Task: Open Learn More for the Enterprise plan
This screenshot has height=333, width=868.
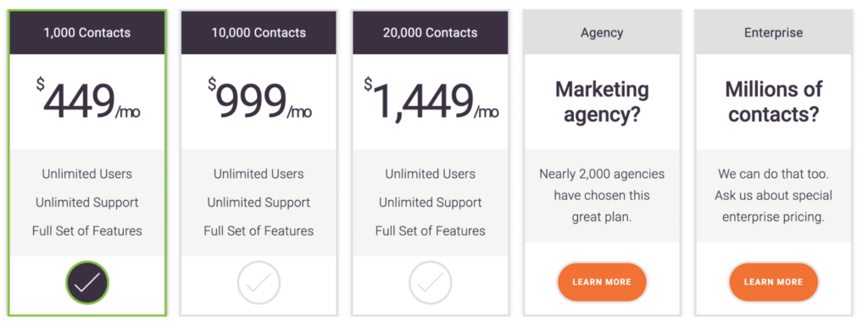Action: [x=773, y=282]
